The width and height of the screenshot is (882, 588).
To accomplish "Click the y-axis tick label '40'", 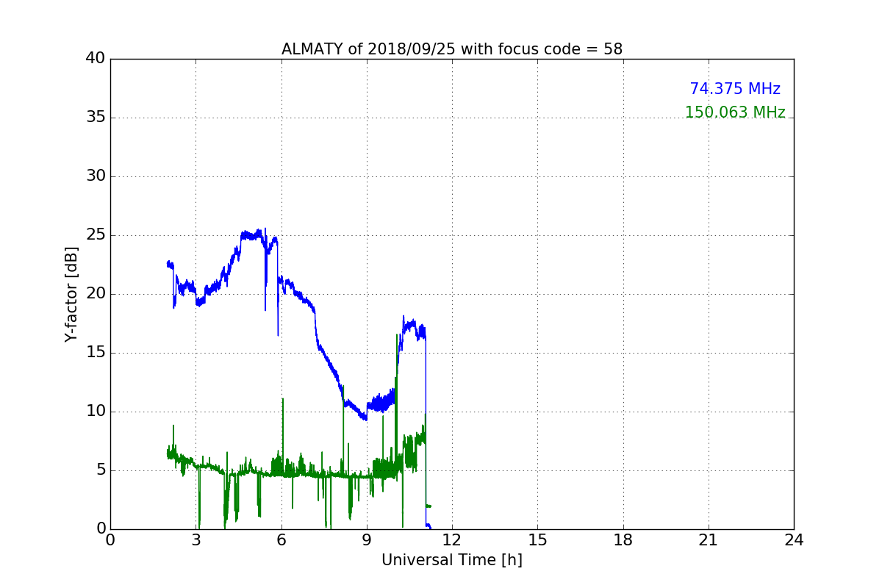I will 96,59.
